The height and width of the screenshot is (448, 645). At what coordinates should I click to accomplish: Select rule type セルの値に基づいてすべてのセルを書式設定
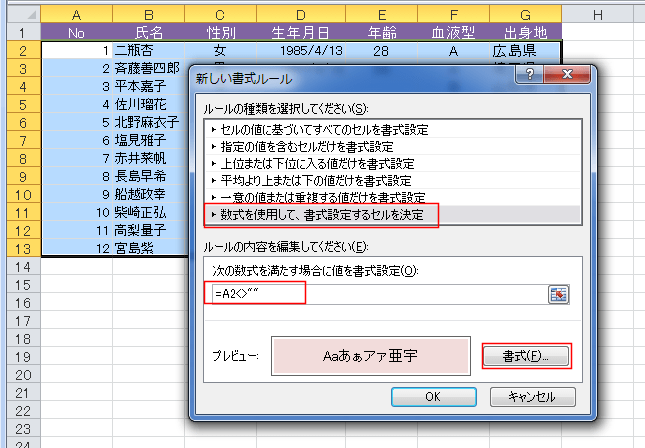coord(393,130)
